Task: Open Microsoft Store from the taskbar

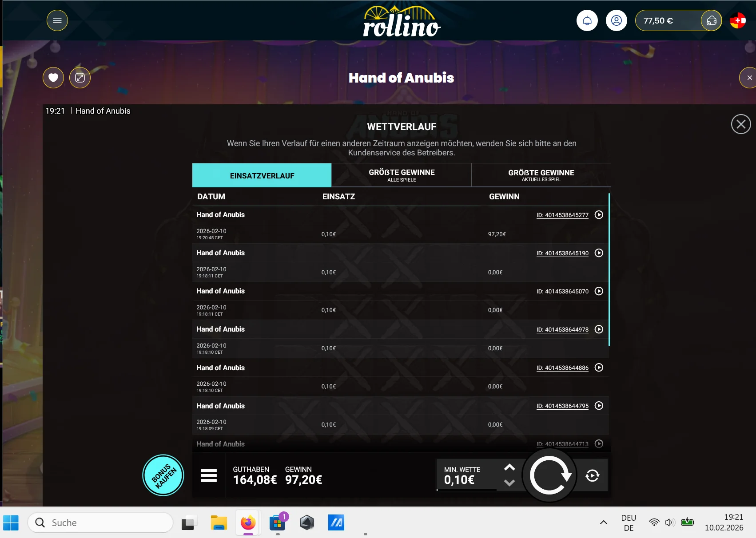Action: pyautogui.click(x=278, y=523)
